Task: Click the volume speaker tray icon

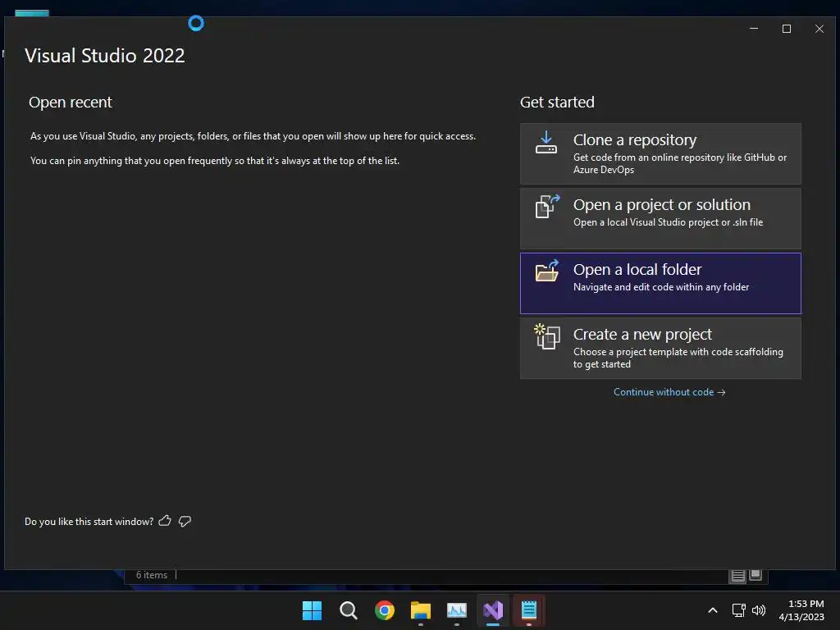Action: pyautogui.click(x=759, y=610)
